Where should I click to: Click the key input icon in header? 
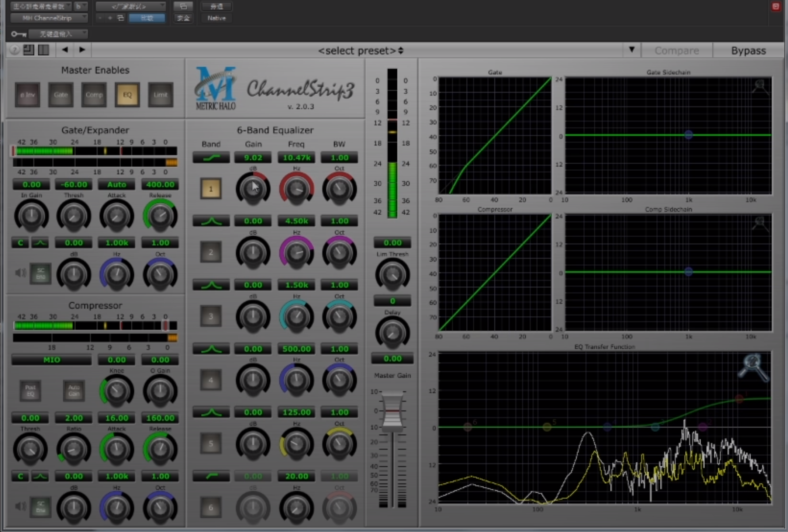tap(18, 34)
